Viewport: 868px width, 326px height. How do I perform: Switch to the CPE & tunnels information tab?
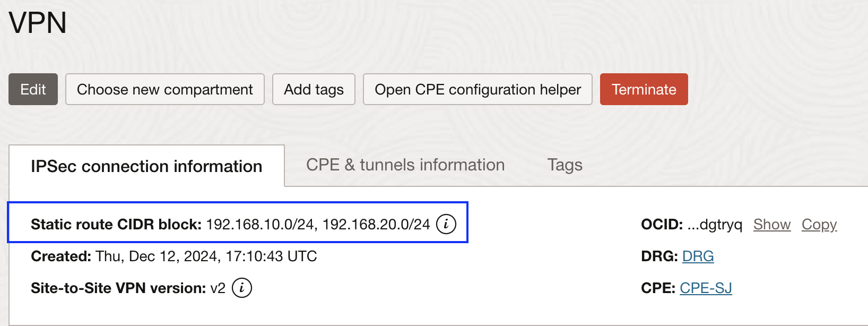[x=405, y=165]
